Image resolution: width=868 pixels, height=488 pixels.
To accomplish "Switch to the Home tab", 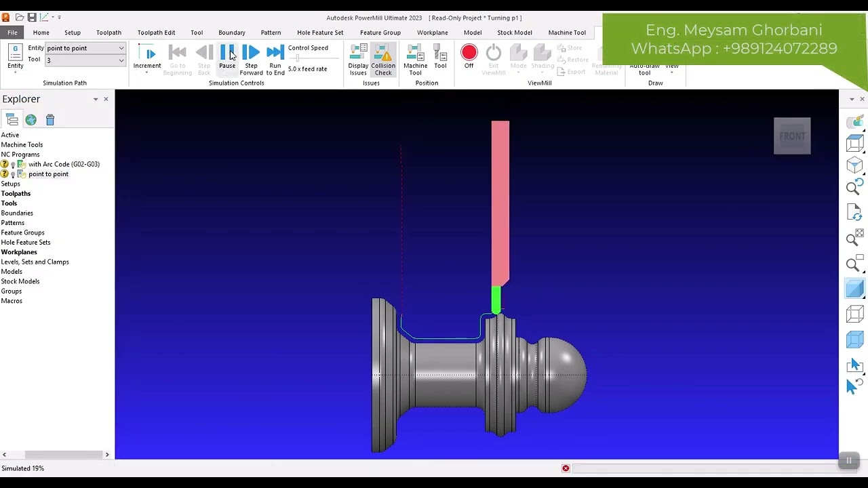I will (41, 33).
